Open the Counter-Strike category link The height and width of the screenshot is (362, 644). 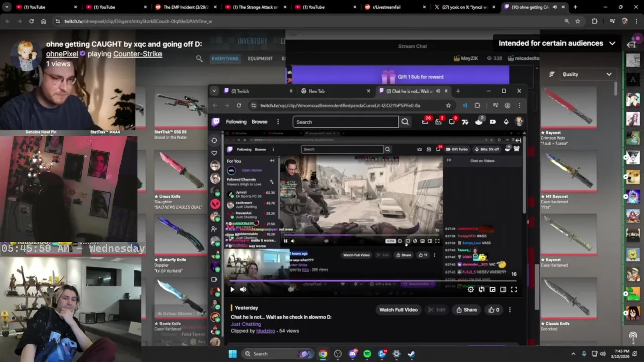[137, 54]
